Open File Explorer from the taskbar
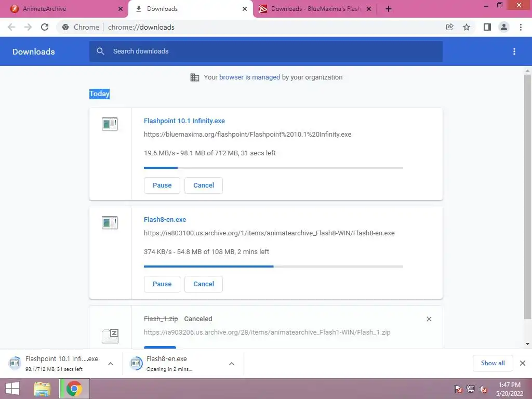The width and height of the screenshot is (532, 399). pos(42,389)
